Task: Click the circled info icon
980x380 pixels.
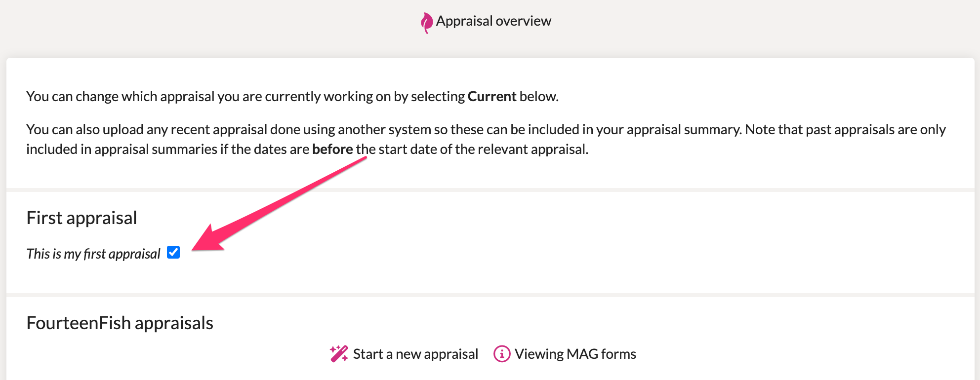Action: (502, 354)
